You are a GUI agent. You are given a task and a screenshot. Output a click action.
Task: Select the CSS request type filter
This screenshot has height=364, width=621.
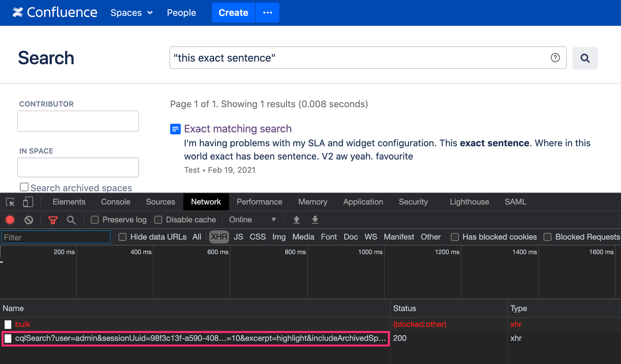[x=258, y=237]
